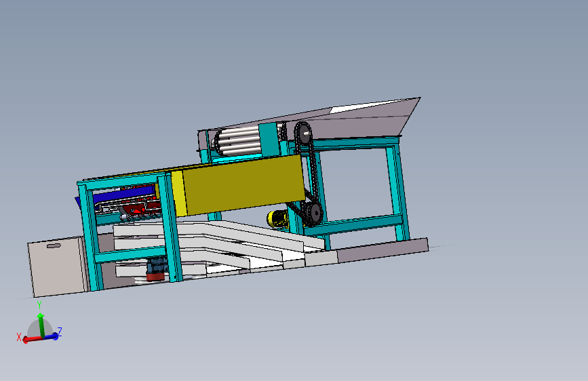588x381 pixels.
Task: Select the silver roller drum on the frame
Action: (238, 141)
